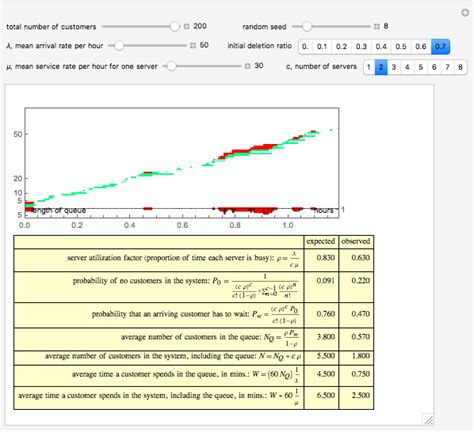
Task: Set initial deletion ratio to 0.3
Action: pos(361,47)
